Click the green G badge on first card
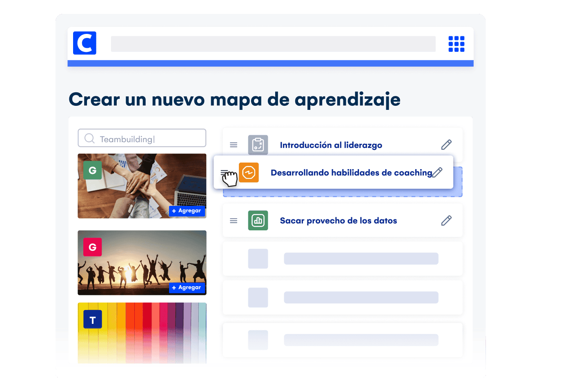Screen dimensions: 588x388 93,170
